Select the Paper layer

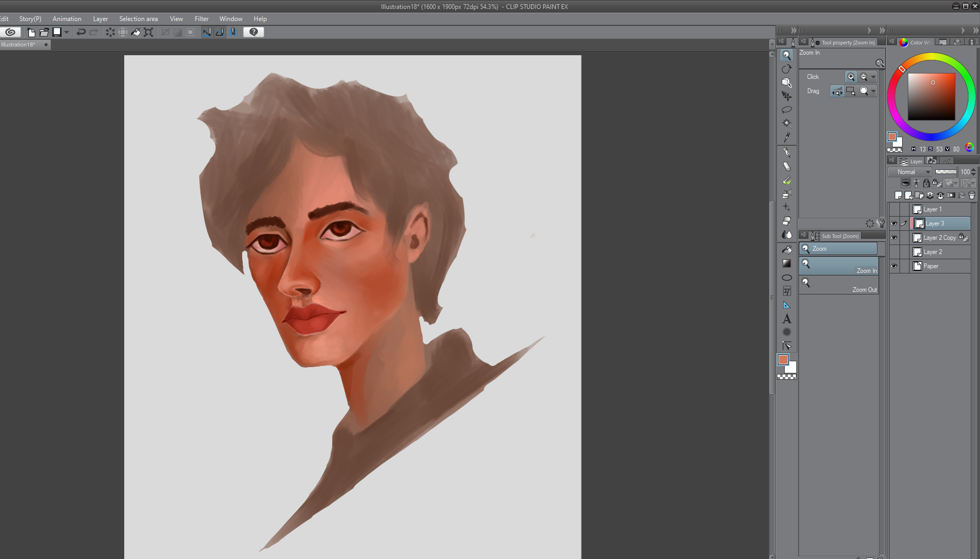[941, 266]
